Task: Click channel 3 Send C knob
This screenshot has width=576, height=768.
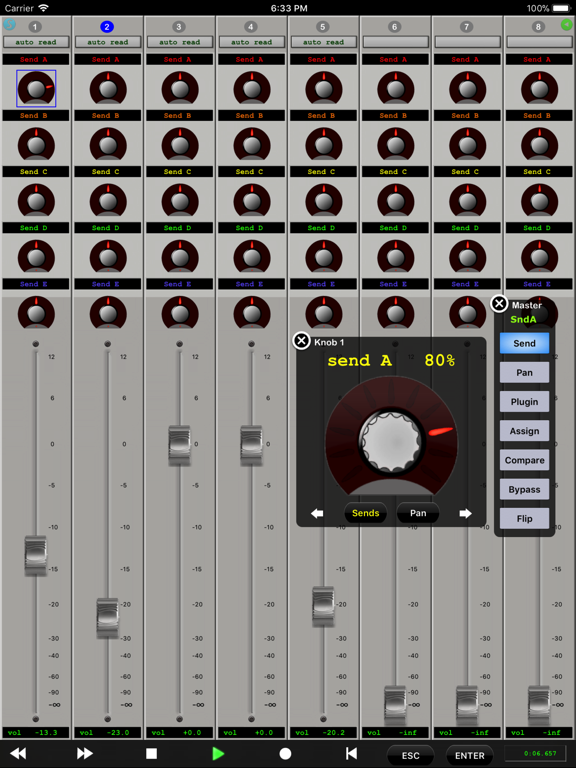Action: (180, 201)
